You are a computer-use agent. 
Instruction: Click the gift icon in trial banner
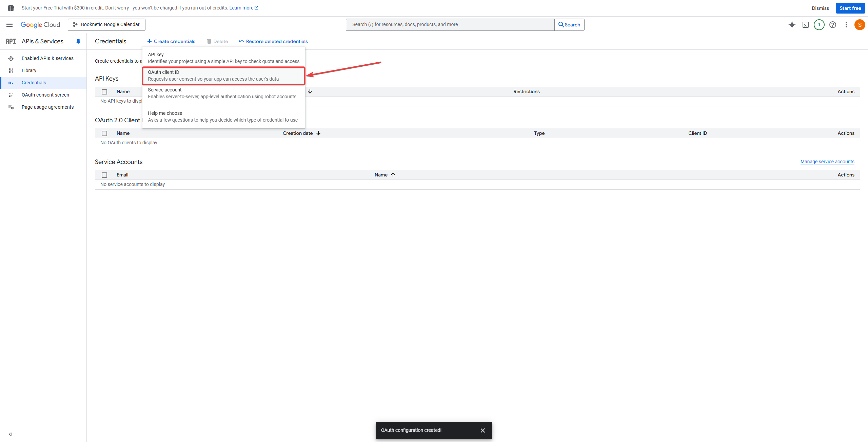coord(11,8)
